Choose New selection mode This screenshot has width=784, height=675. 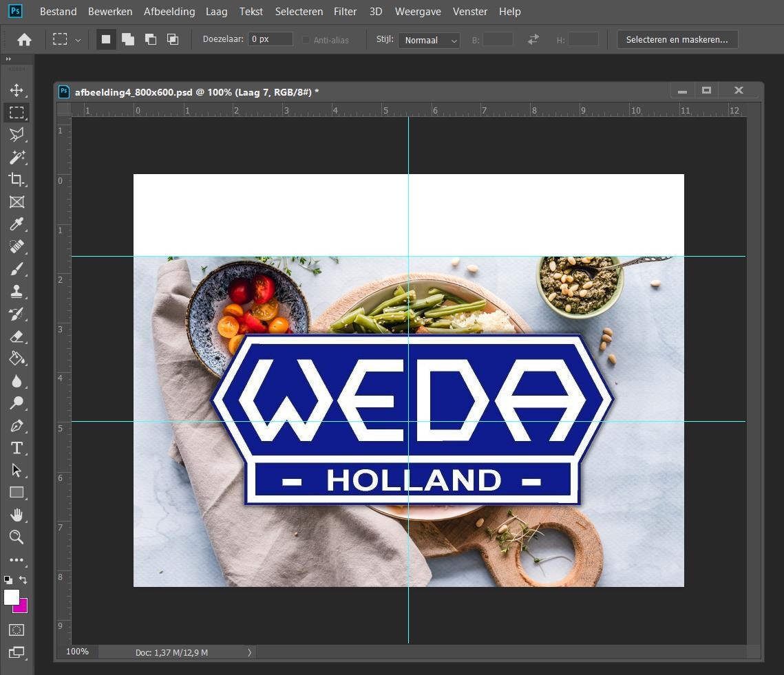tap(105, 39)
